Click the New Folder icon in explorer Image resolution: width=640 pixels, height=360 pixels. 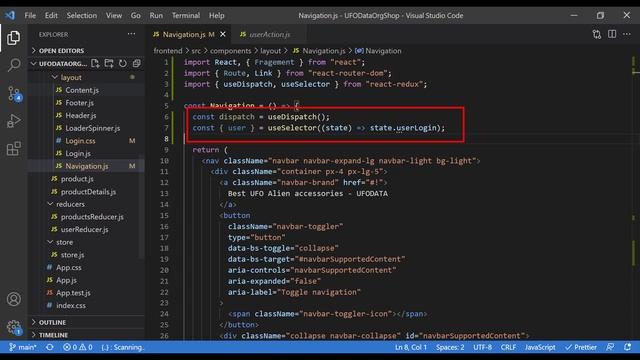click(109, 63)
